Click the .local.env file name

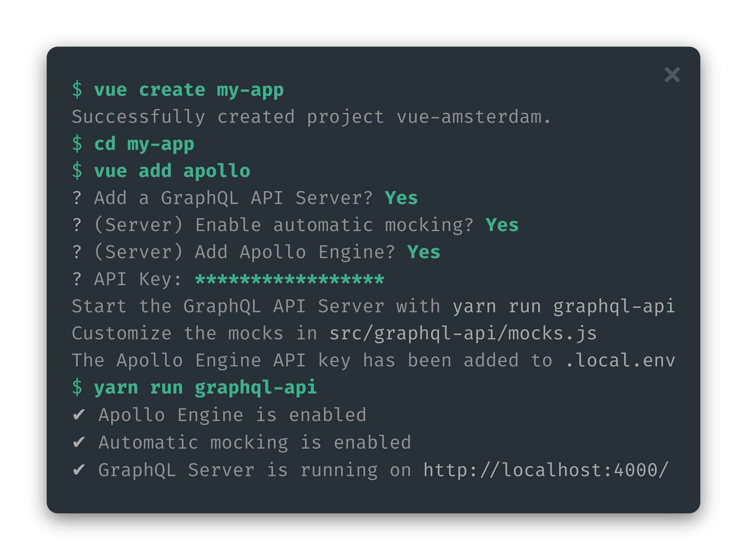(x=620, y=360)
